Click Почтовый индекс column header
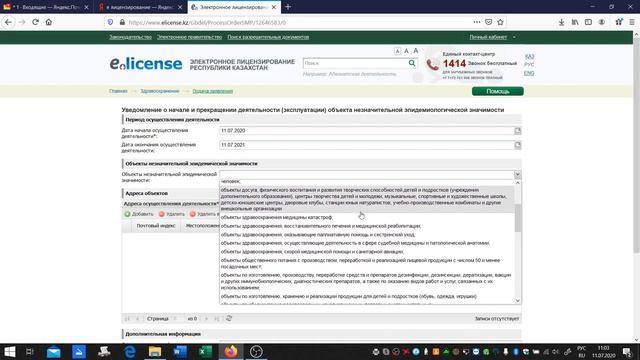This screenshot has height=360, width=640. pyautogui.click(x=156, y=226)
